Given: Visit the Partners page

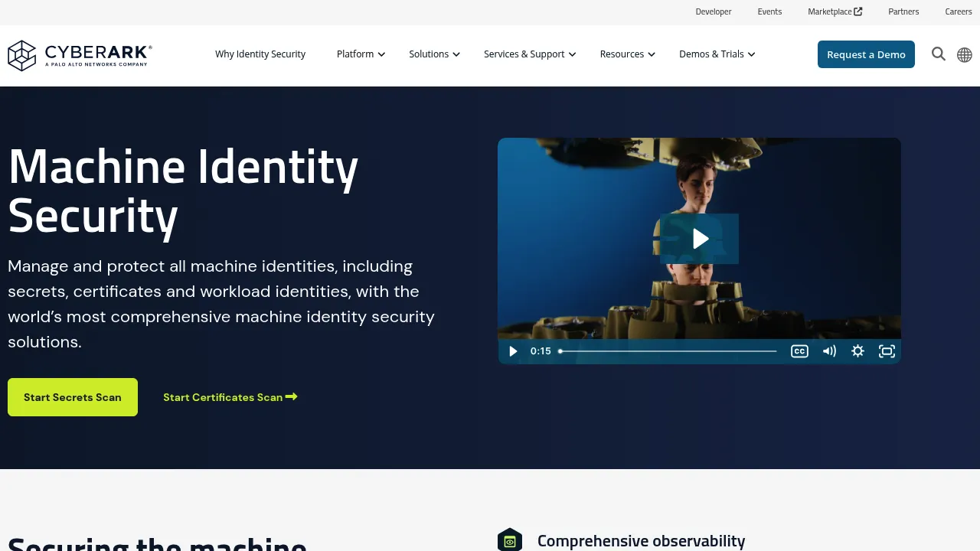Looking at the screenshot, I should (x=903, y=11).
